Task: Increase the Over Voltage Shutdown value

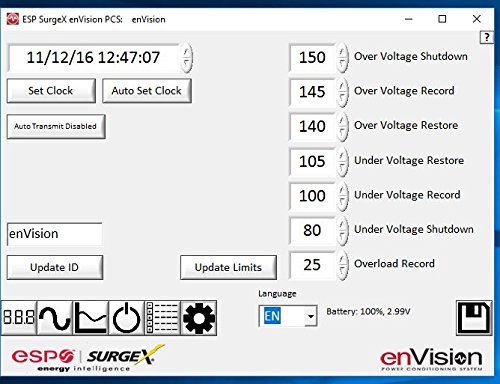Action: coord(342,51)
